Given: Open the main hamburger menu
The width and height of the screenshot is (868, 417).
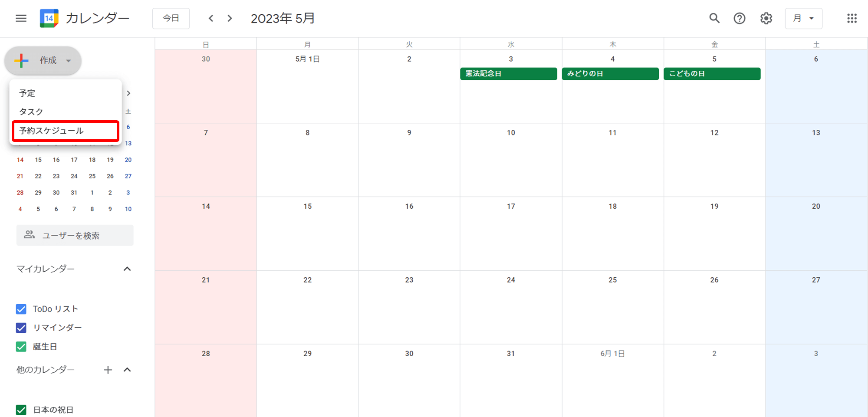Looking at the screenshot, I should [21, 18].
